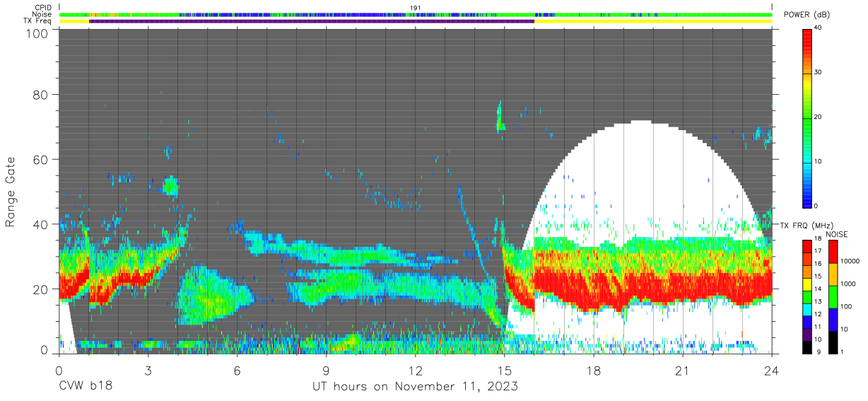This screenshot has height=401, width=868.
Task: Click the 10000 label on noise scale
Action: tap(851, 262)
